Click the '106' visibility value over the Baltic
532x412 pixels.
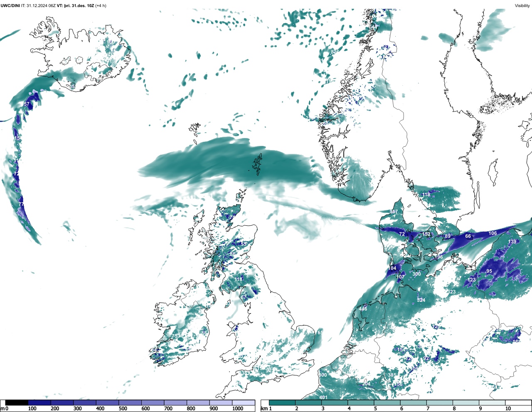click(x=493, y=233)
